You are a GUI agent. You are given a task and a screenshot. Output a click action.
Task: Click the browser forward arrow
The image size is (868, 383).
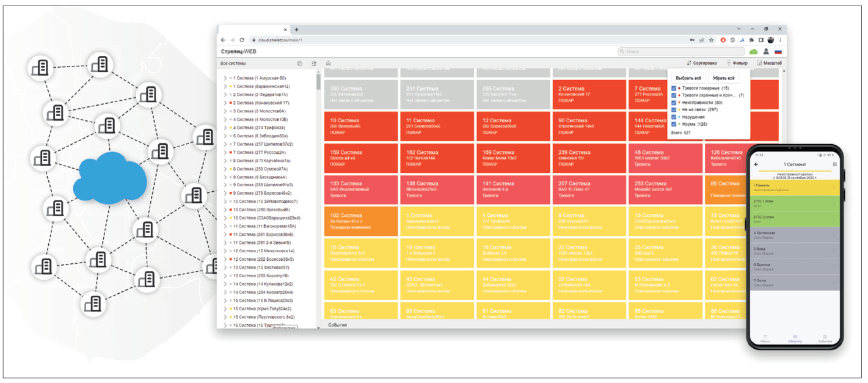(x=232, y=40)
